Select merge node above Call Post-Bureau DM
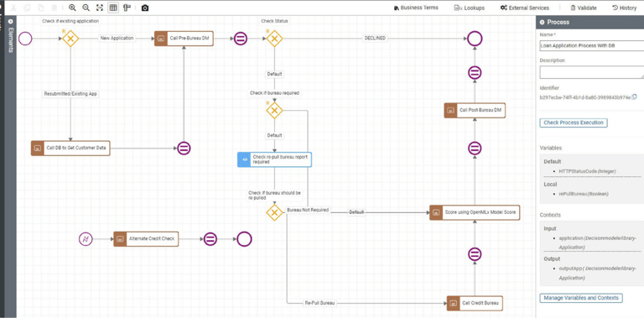 (x=475, y=73)
